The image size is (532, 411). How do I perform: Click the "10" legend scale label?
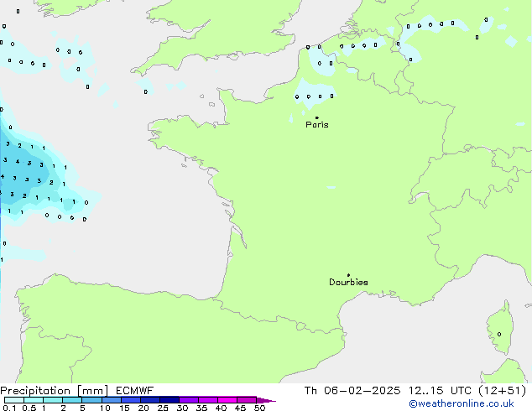click(105, 408)
